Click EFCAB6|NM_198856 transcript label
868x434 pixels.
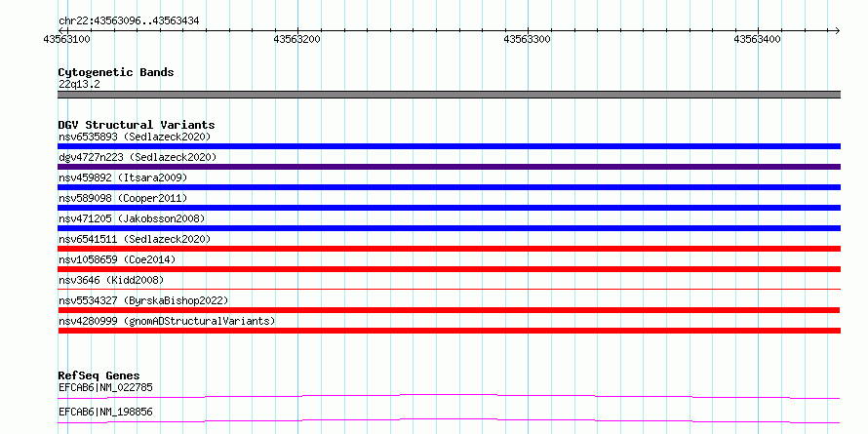[x=105, y=413]
